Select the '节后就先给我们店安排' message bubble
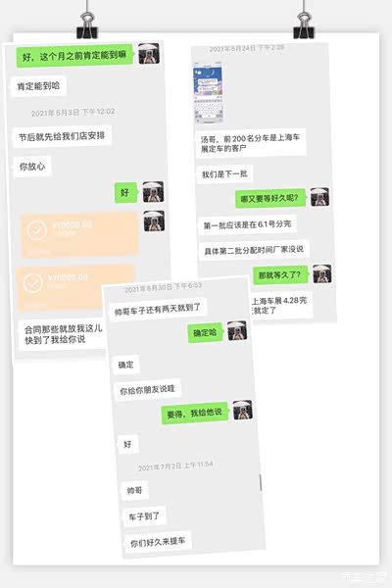This screenshot has width=392, height=588. 62,136
